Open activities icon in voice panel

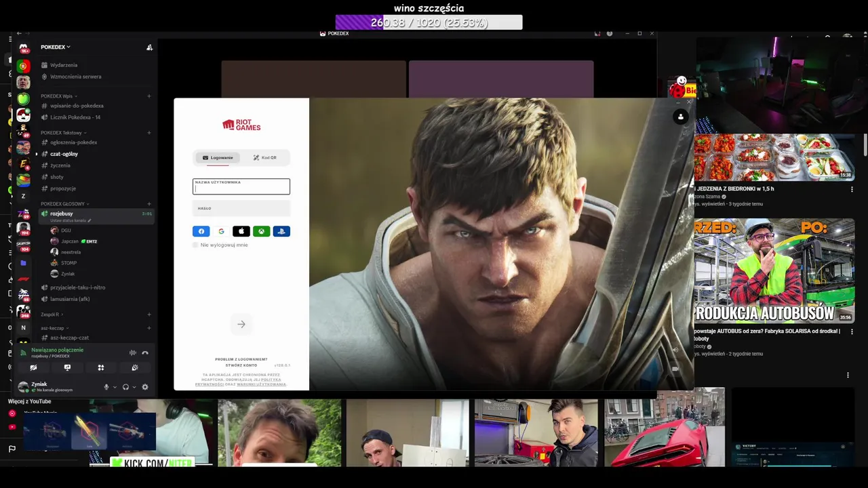tap(101, 367)
